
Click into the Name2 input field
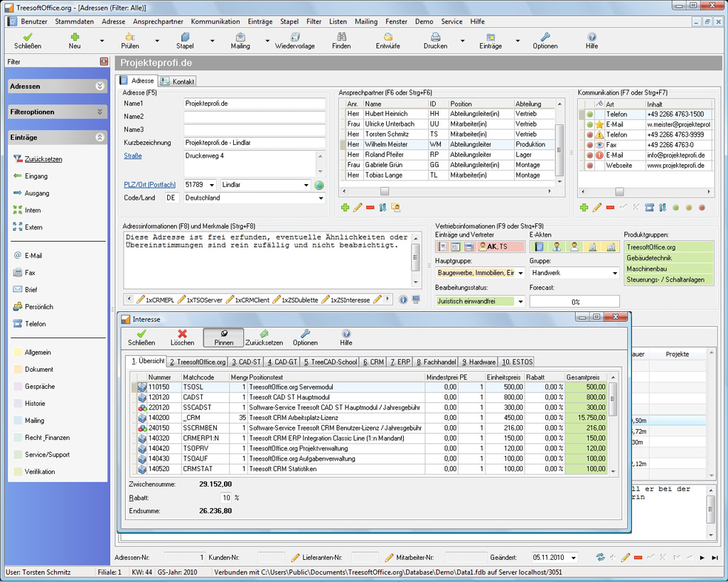pyautogui.click(x=254, y=117)
